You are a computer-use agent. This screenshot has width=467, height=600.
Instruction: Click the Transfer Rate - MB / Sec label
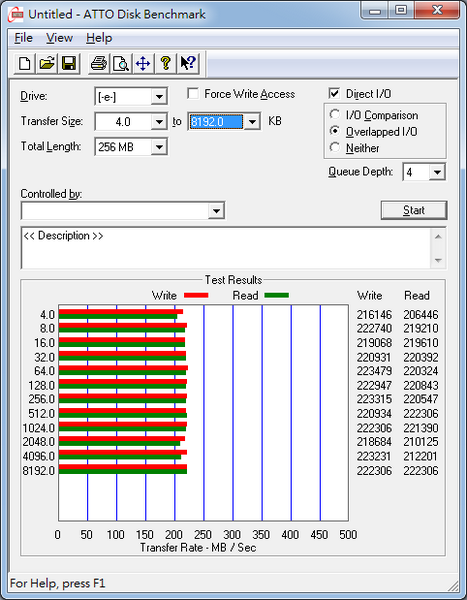pos(198,548)
